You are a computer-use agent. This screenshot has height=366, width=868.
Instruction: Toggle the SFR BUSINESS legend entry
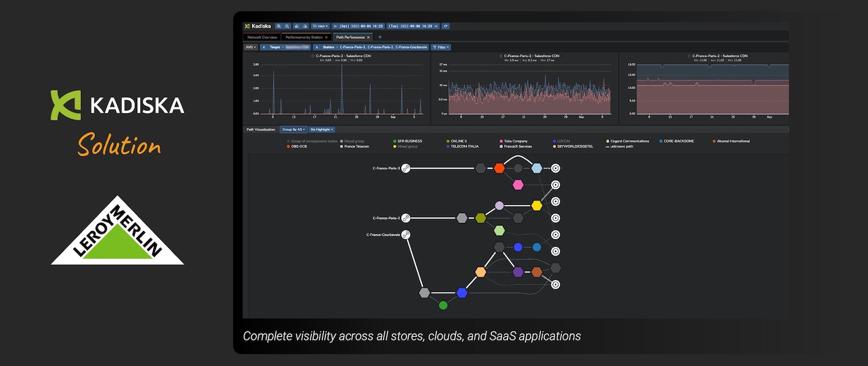point(407,141)
